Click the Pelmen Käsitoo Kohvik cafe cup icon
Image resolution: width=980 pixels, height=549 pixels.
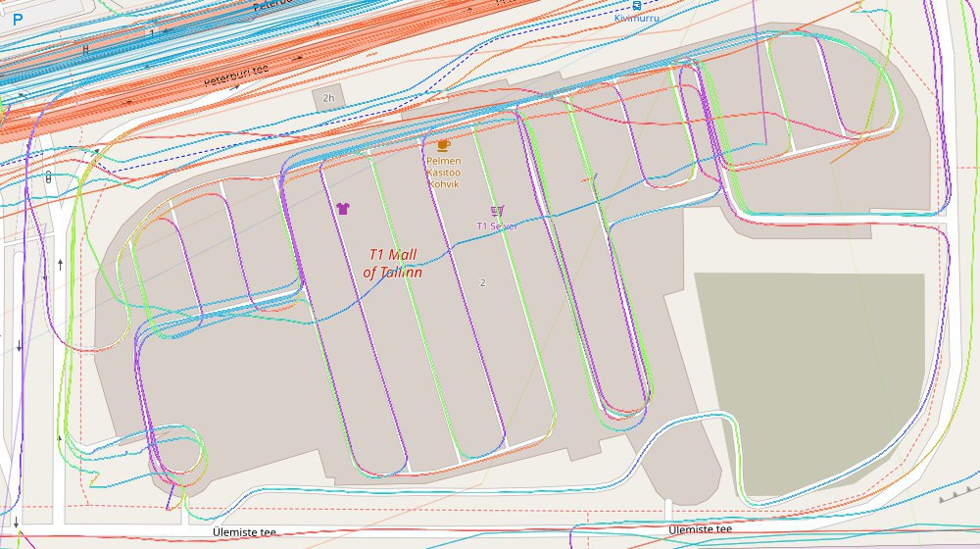pyautogui.click(x=443, y=146)
